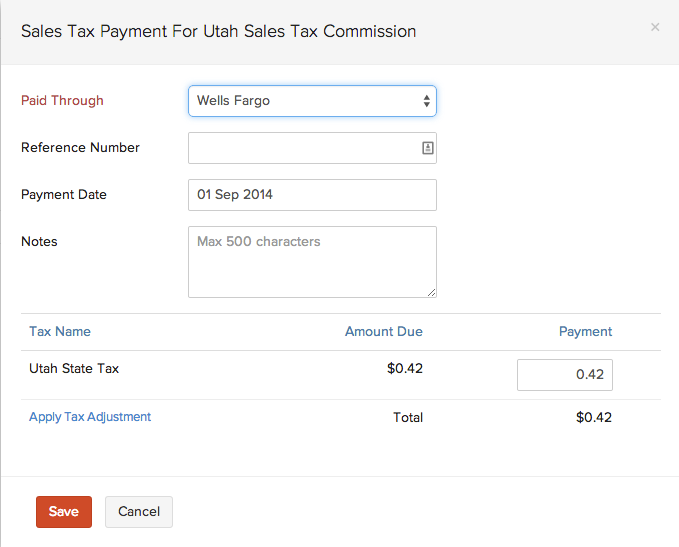Click the Notes box resize handle
This screenshot has width=679, height=547.
click(432, 293)
